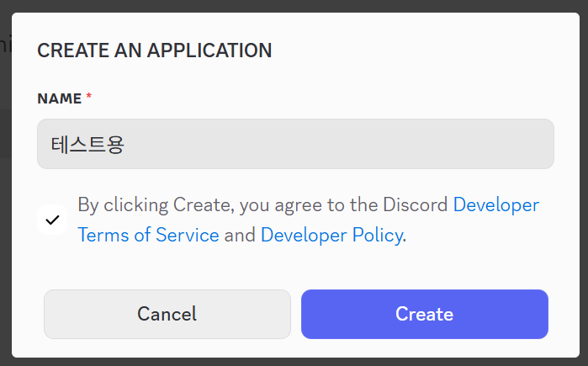This screenshot has height=366, width=588.
Task: Click the red required asterisk by NAME
Action: [89, 98]
